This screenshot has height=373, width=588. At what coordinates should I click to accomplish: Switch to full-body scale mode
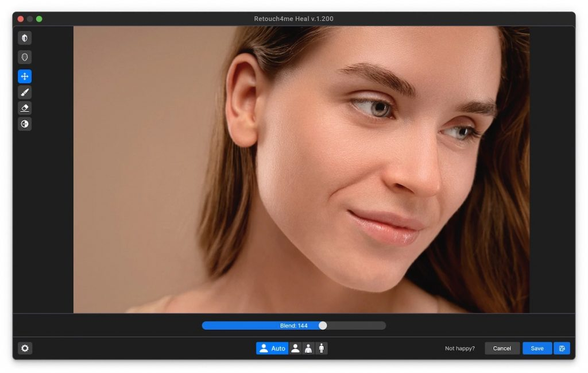[322, 348]
